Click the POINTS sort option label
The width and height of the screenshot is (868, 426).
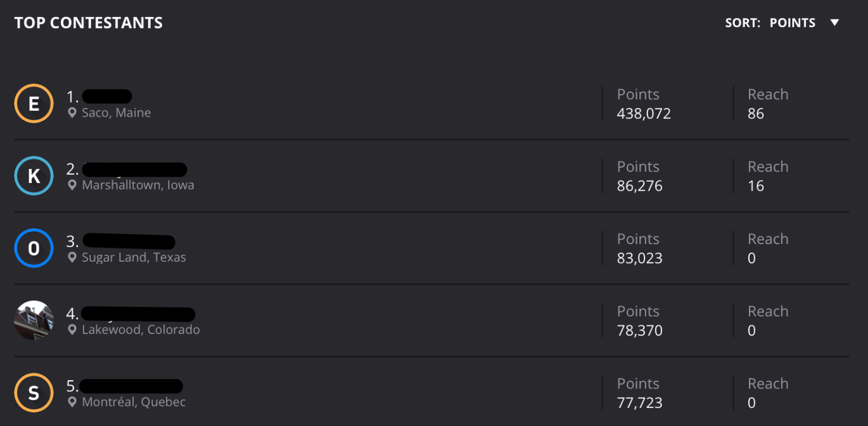pyautogui.click(x=792, y=23)
